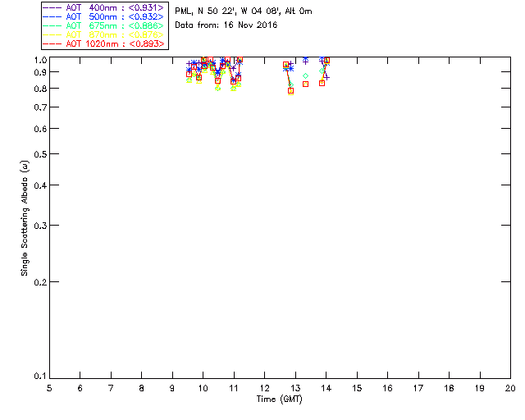Click the 18 hour x-axis label

[449, 388]
